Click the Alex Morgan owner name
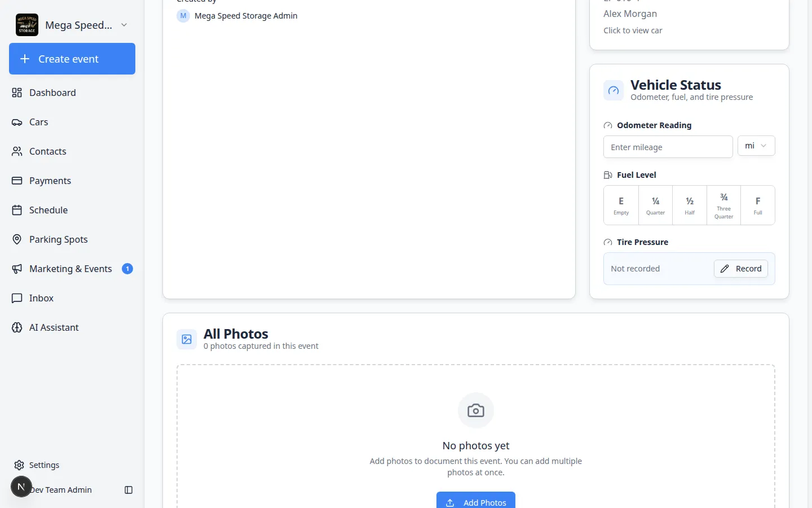The height and width of the screenshot is (508, 812). point(630,14)
